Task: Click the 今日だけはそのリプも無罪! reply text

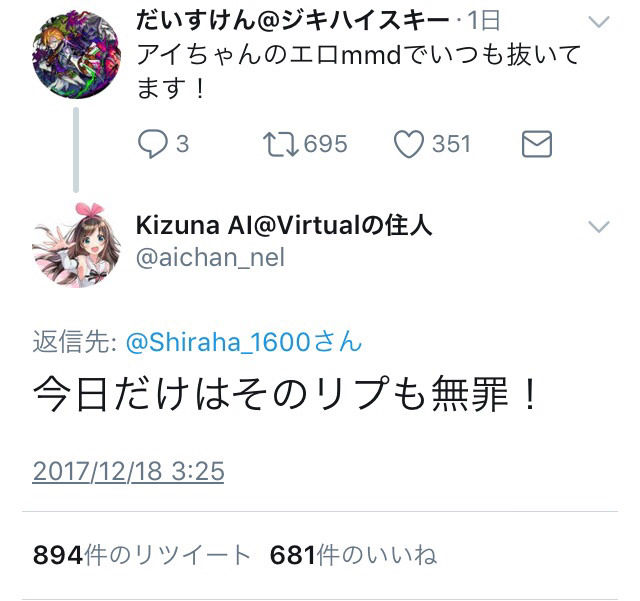Action: [286, 393]
